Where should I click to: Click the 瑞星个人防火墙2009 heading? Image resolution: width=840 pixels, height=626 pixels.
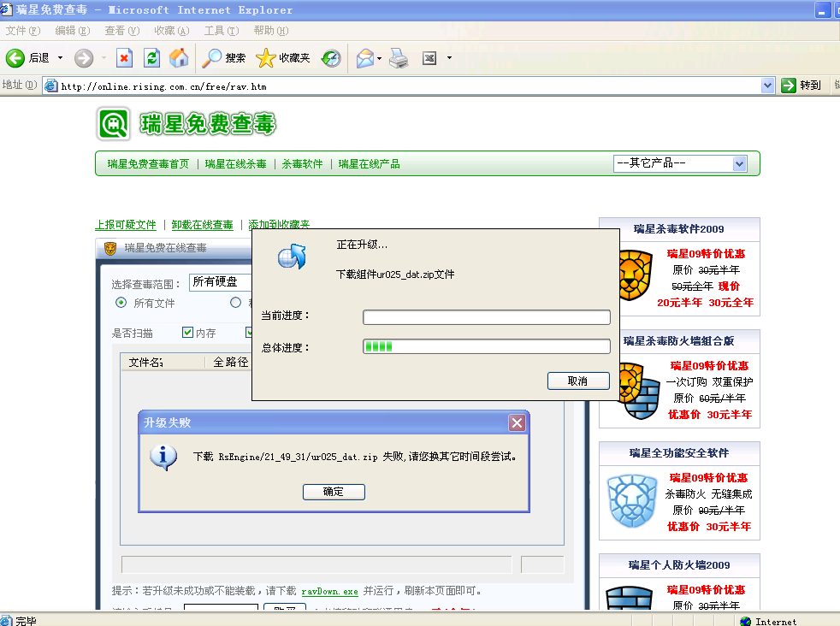click(x=678, y=565)
